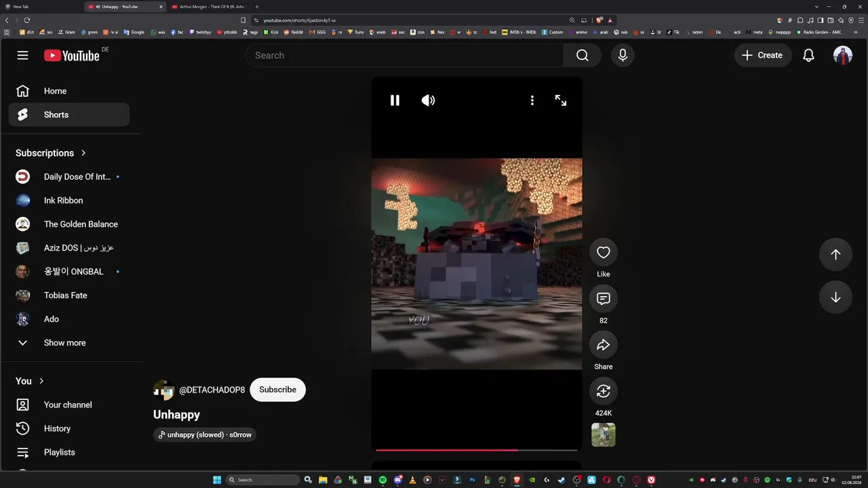
Task: Seek on the red Shorts progress bar
Action: [477, 450]
